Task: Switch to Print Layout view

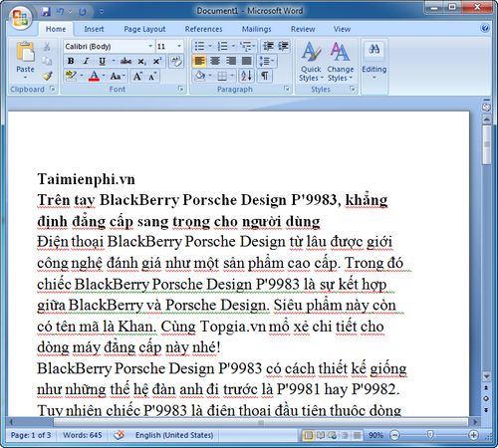Action: pos(308,435)
